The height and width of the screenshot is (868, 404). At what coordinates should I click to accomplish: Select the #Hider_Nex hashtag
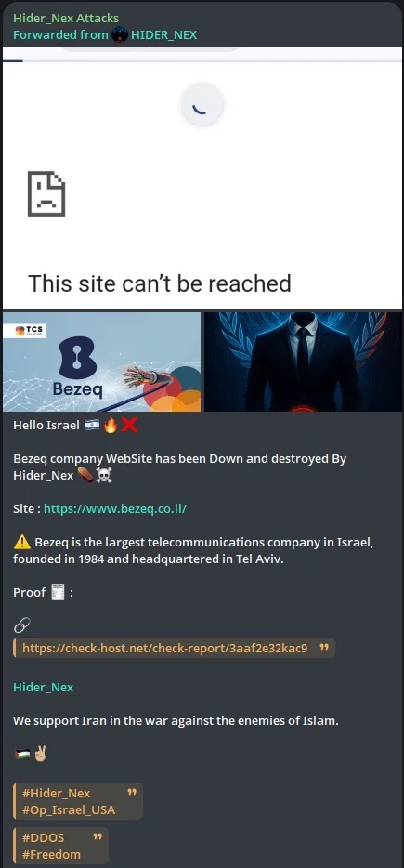[x=56, y=793]
